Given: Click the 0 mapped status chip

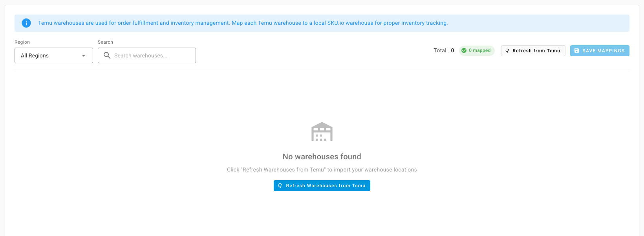Looking at the screenshot, I should 477,50.
